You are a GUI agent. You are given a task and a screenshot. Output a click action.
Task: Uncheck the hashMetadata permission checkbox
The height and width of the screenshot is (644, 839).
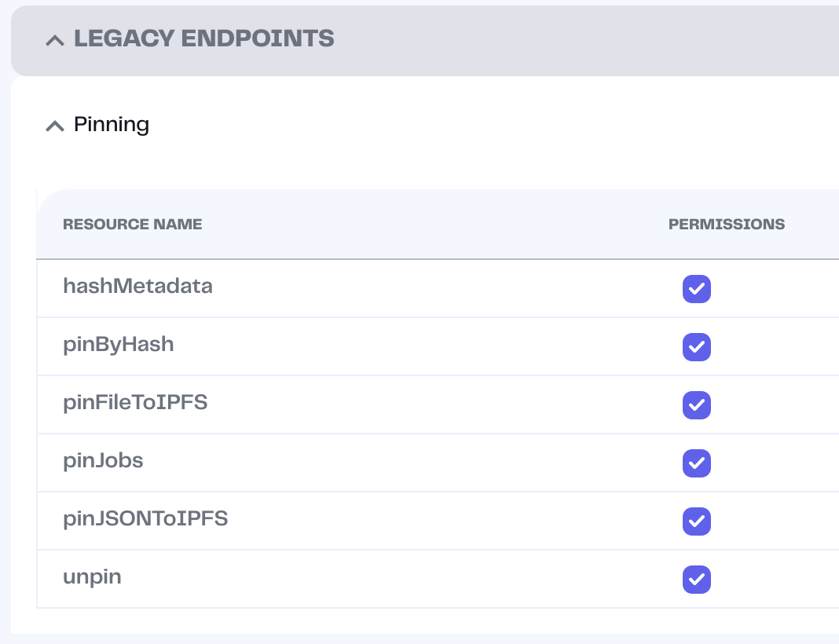696,289
